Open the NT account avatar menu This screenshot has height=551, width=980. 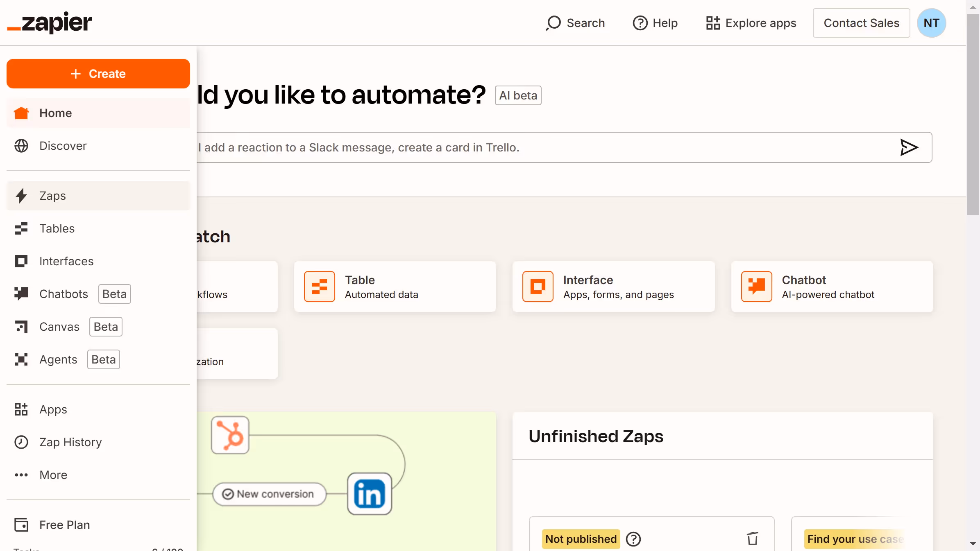[x=931, y=23]
